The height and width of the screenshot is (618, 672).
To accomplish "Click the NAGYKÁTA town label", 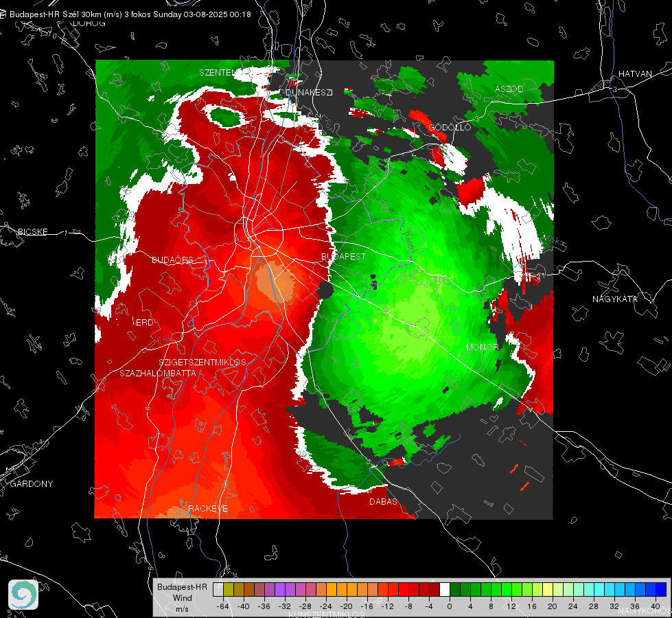I will coord(615,299).
